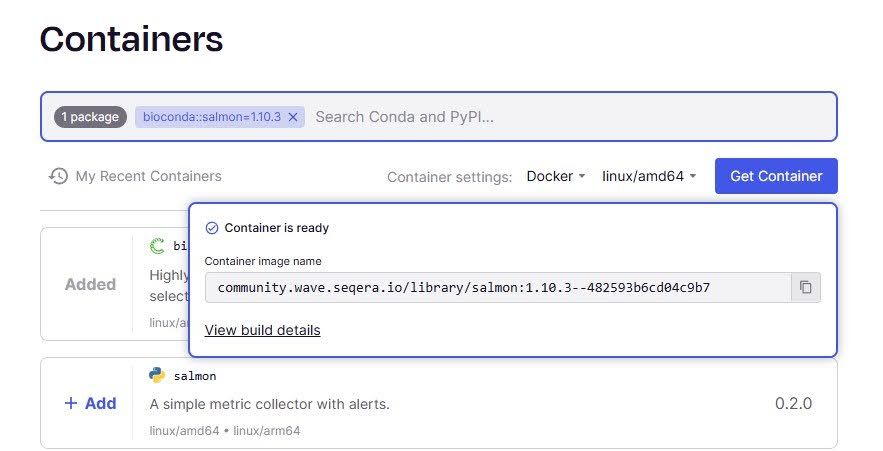Add the salmon PyPI package
883x451 pixels.
(x=90, y=403)
